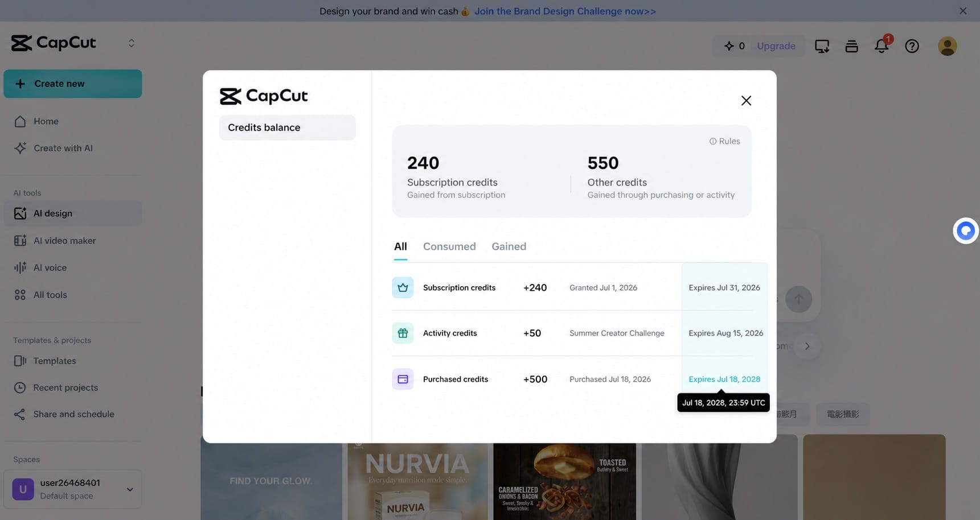
Task: Click the Create new button
Action: click(73, 84)
